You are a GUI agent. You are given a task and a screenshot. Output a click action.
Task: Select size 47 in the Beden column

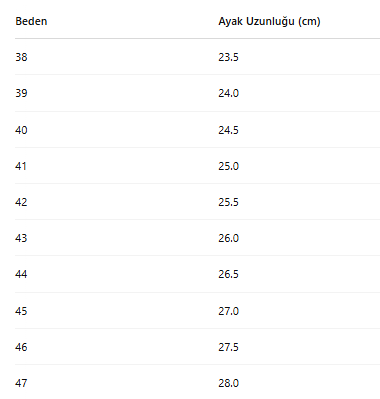[21, 383]
